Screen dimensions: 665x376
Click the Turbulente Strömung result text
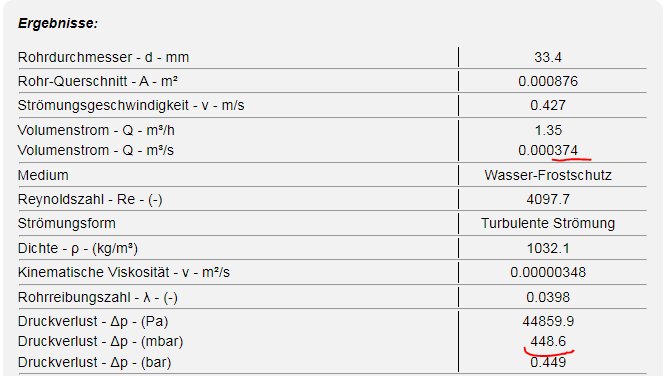pyautogui.click(x=548, y=223)
